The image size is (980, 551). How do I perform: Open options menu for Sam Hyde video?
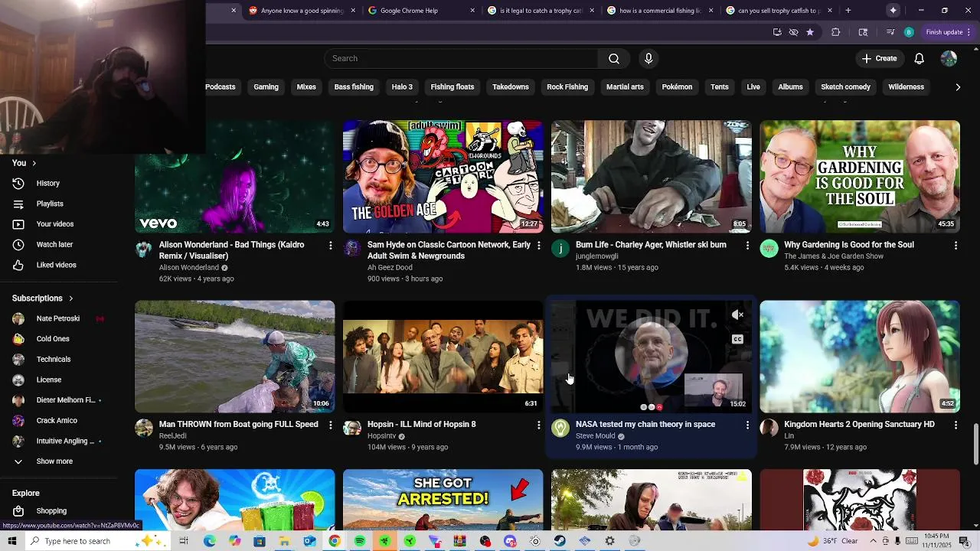[x=539, y=246]
